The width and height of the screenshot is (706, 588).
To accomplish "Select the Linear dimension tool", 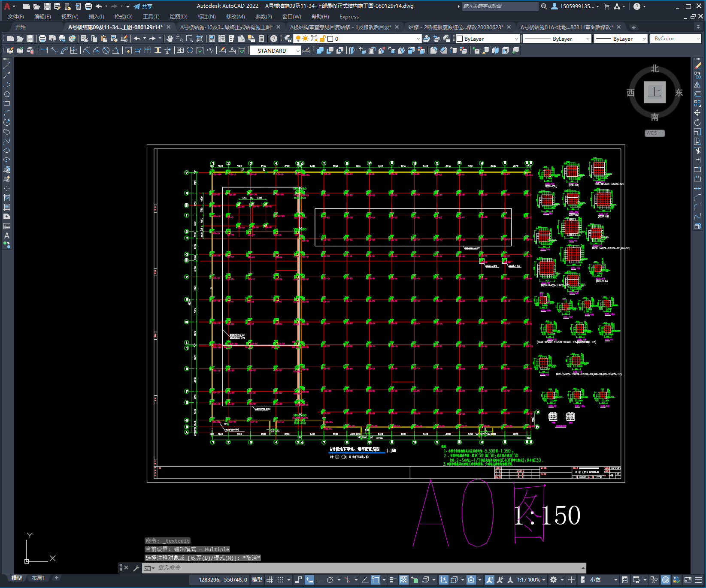I will tap(44, 50).
